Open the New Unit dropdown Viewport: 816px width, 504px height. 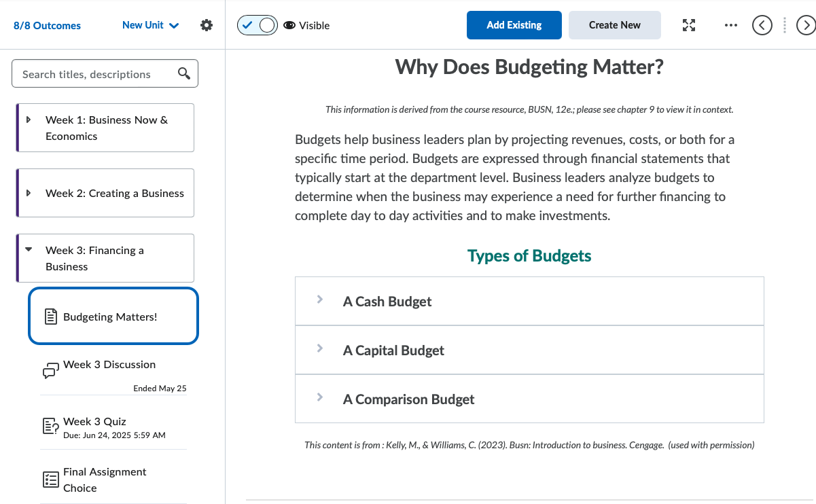150,25
